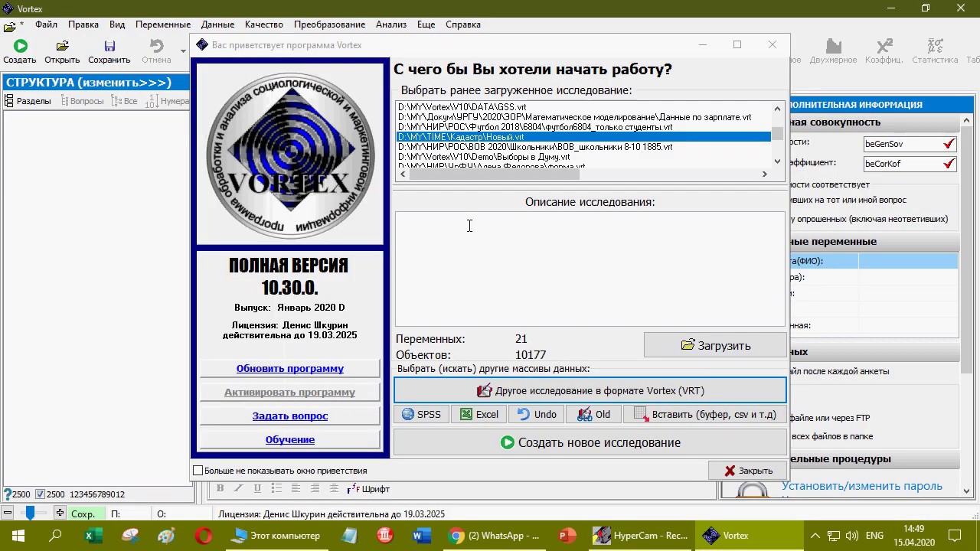Open the Анализ menu
The width and height of the screenshot is (980, 551).
(x=391, y=24)
